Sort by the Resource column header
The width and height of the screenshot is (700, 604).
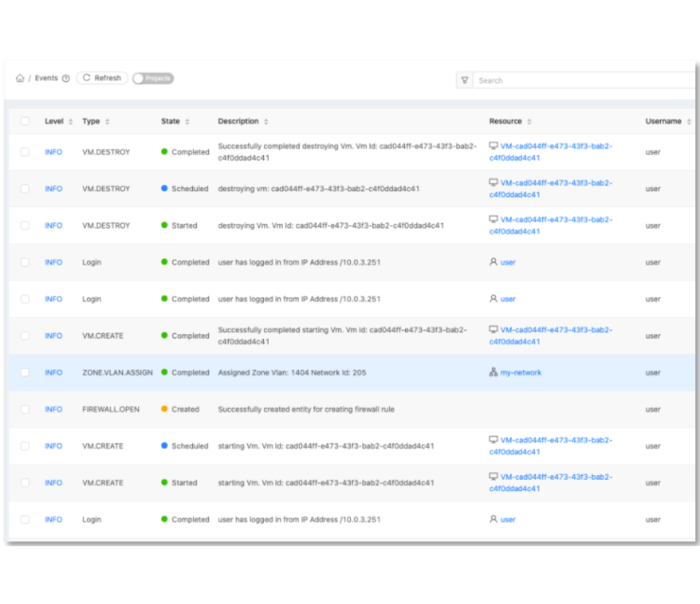point(529,122)
